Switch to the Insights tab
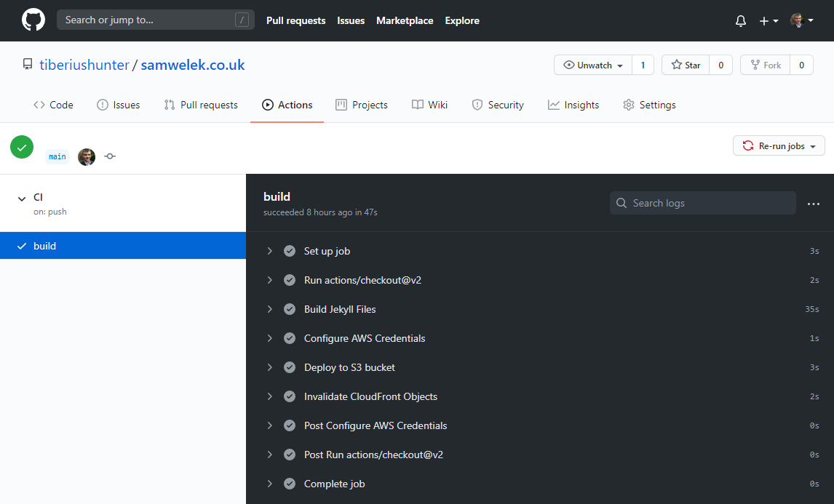 (x=573, y=105)
